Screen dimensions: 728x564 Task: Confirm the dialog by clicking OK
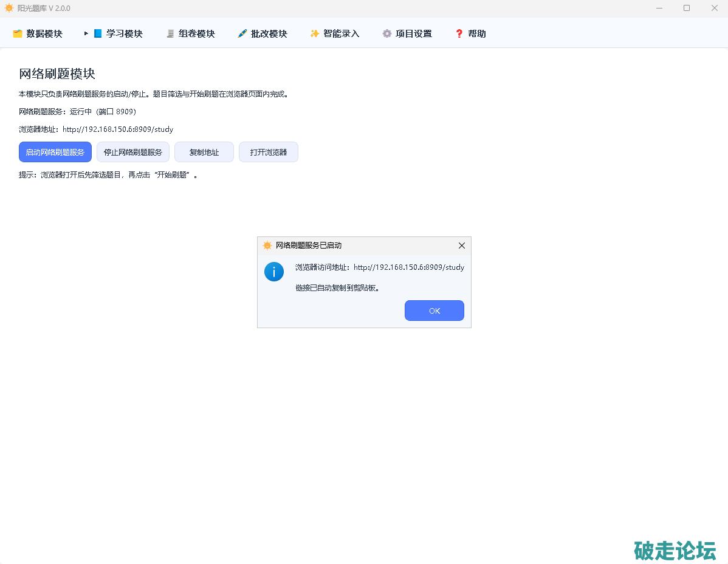click(x=434, y=311)
